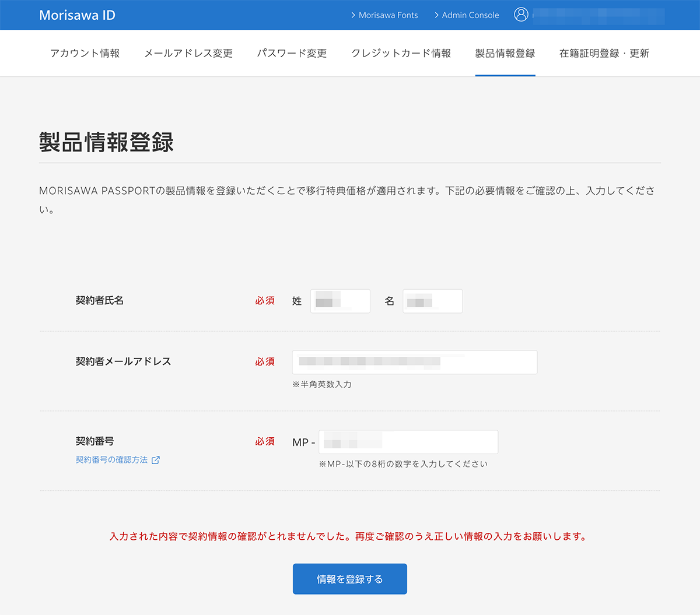Click the user account avatar icon
The width and height of the screenshot is (700, 615).
point(521,15)
